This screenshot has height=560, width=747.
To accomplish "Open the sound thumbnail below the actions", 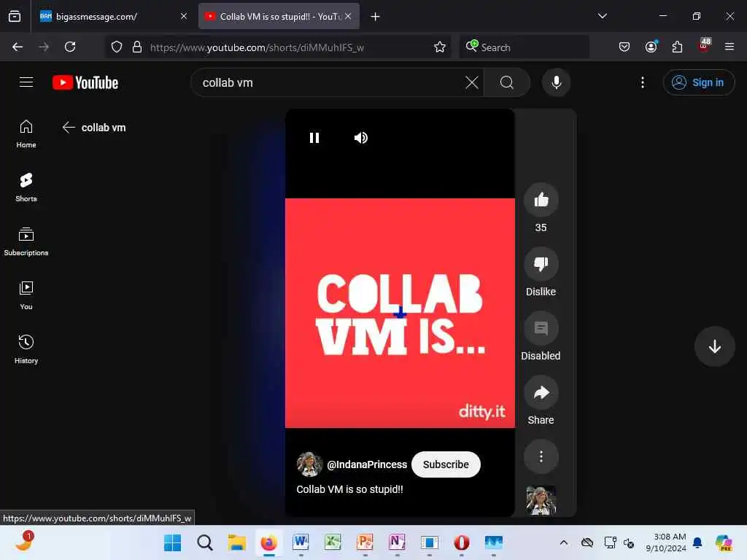I will [541, 500].
